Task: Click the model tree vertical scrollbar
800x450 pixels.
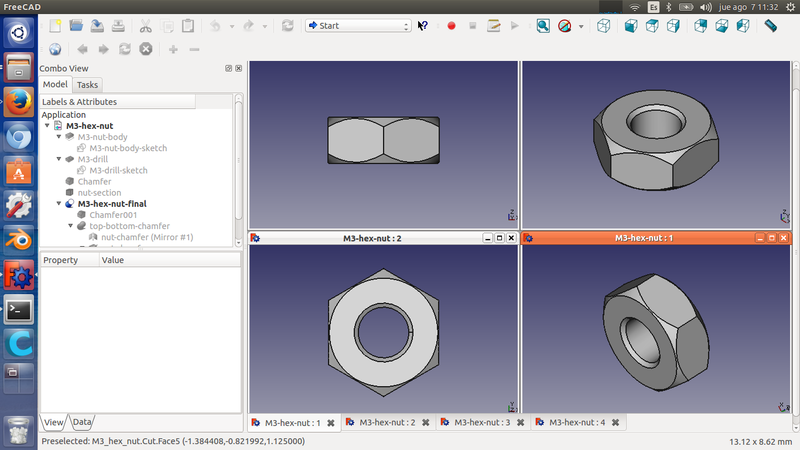Action: tap(238, 160)
